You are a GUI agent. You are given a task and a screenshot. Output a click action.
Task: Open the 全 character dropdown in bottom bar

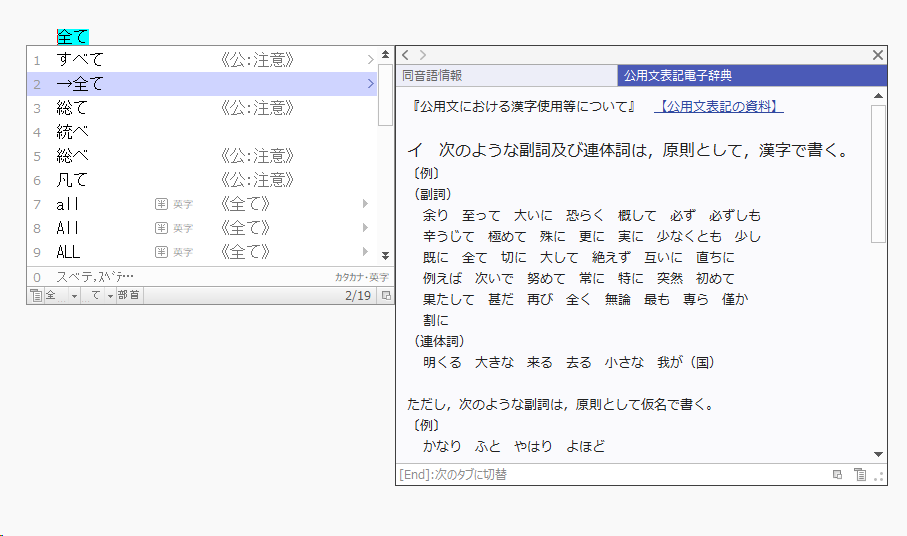[x=74, y=296]
